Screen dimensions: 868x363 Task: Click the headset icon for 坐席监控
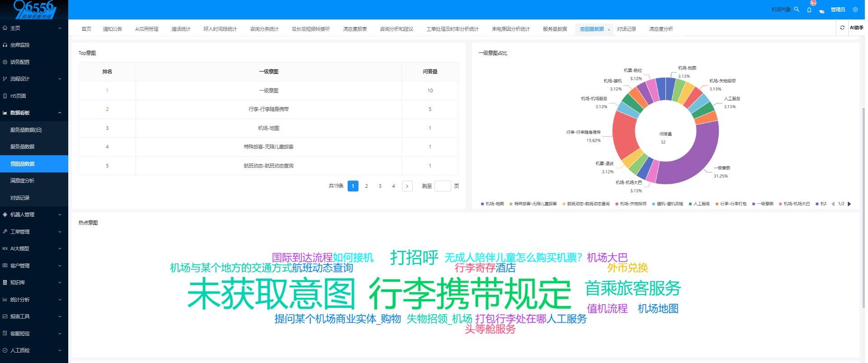[x=5, y=45]
